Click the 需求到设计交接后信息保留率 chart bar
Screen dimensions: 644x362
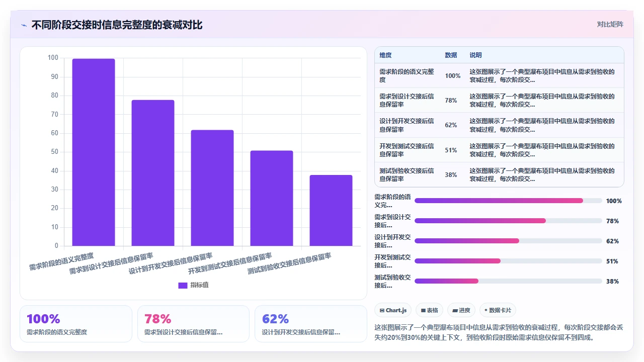153,173
